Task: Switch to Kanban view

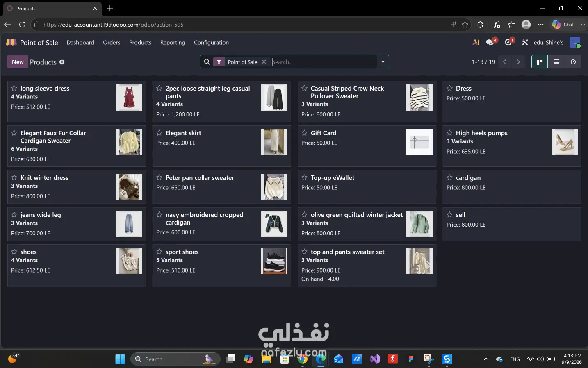Action: (540, 62)
